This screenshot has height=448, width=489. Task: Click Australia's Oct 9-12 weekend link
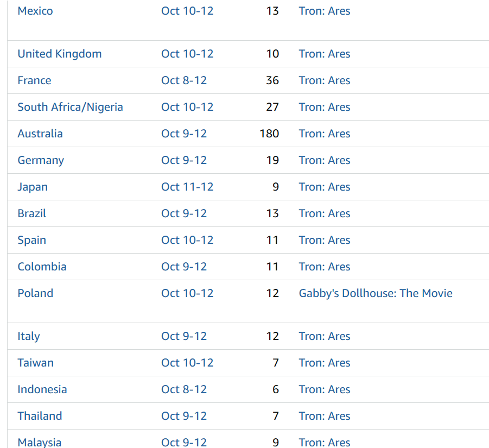coord(183,134)
